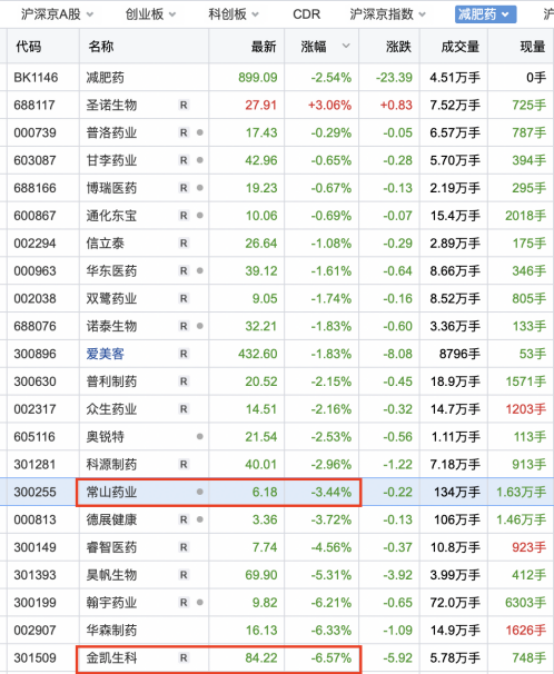Click the R badge in 爱美客 row
The height and width of the screenshot is (674, 554).
click(x=184, y=354)
